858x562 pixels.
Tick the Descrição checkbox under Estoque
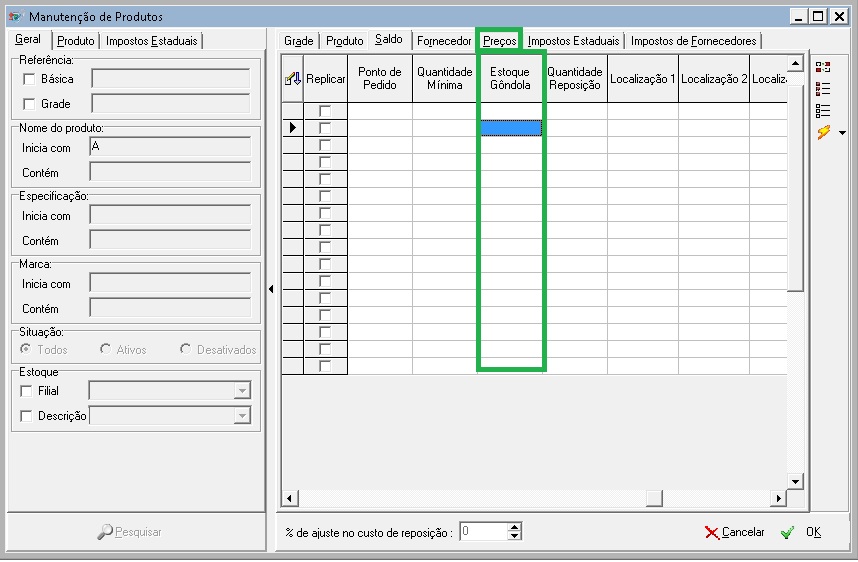(26, 416)
